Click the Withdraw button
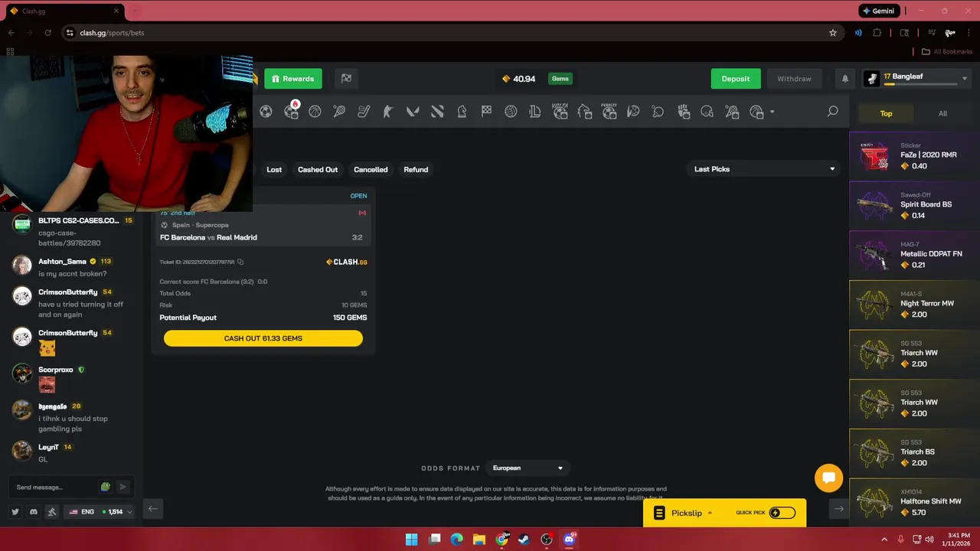The height and width of the screenshot is (551, 980). 794,79
